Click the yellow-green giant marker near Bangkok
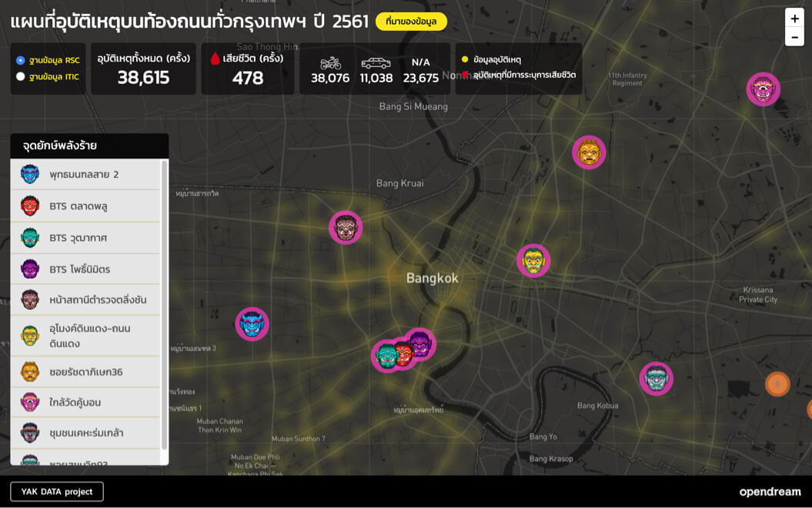 533,261
